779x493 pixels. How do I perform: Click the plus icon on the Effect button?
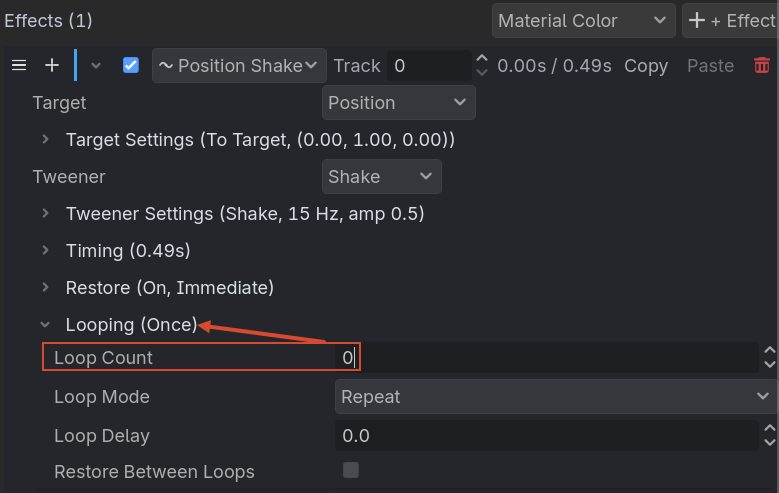(x=697, y=20)
